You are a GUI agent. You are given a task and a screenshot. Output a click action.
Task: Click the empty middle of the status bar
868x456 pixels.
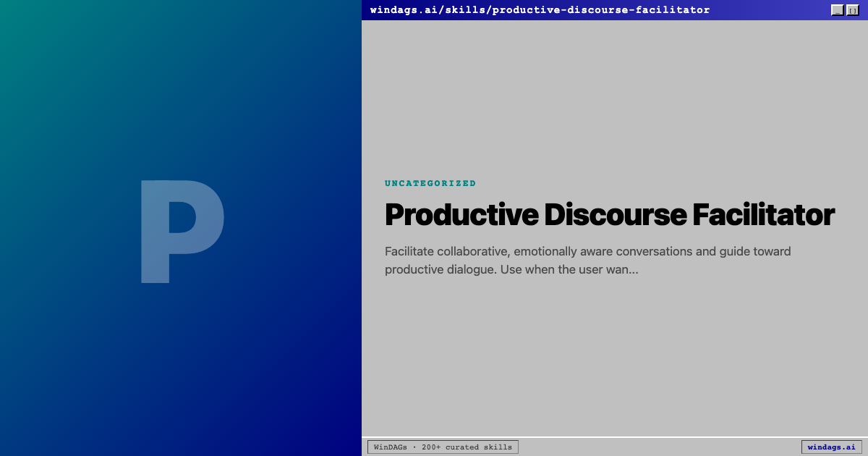[658, 447]
